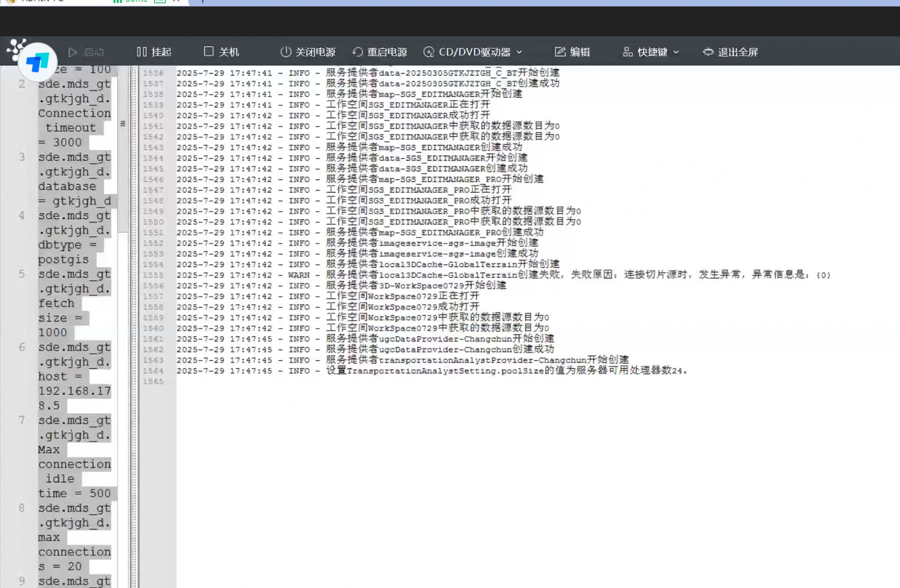Image resolution: width=900 pixels, height=588 pixels.
Task: Click the 编辑 (edit) pencil icon
Action: point(560,52)
